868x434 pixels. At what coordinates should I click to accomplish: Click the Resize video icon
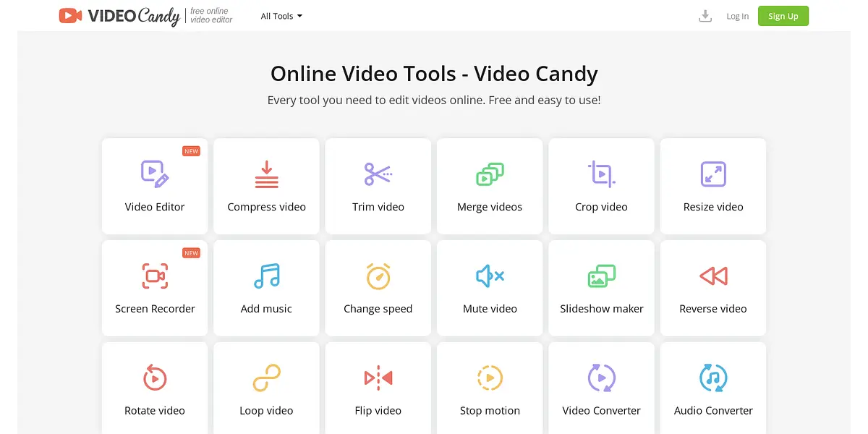click(x=713, y=174)
